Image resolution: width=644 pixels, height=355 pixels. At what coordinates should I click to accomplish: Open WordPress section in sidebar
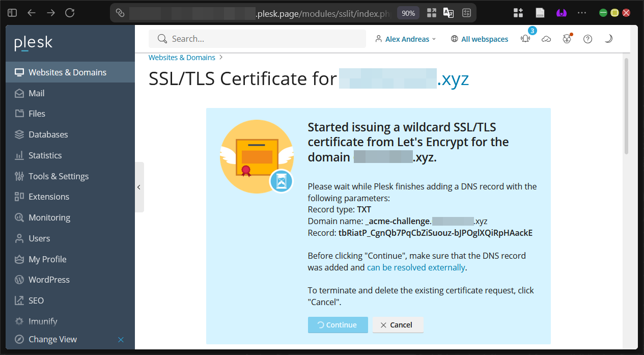coord(70,280)
